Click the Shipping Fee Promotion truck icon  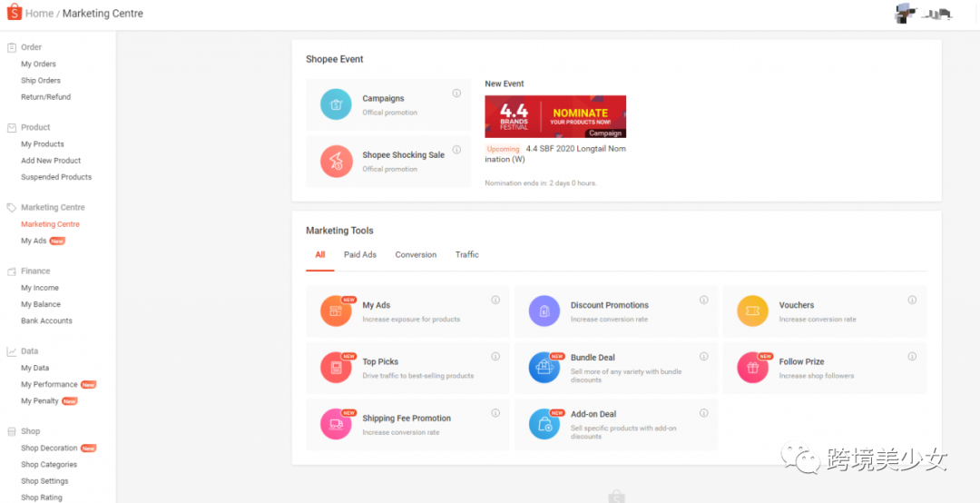pyautogui.click(x=337, y=423)
